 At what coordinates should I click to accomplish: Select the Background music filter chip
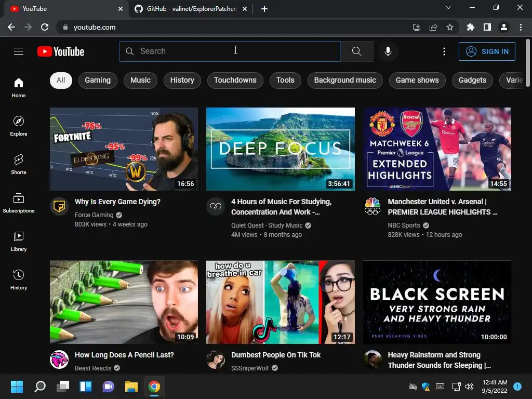click(345, 81)
